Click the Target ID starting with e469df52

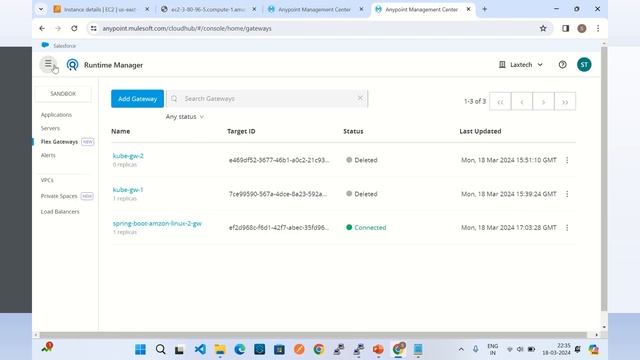coord(279,160)
